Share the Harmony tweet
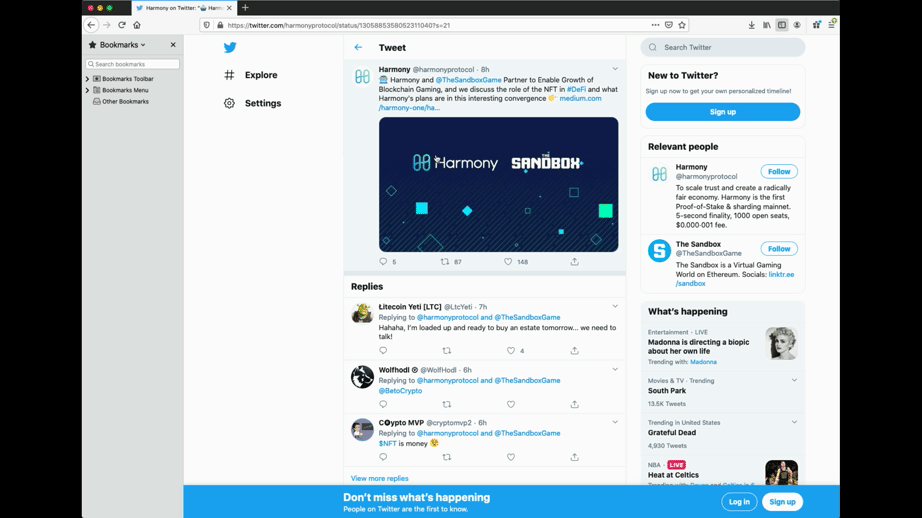The image size is (922, 518). pos(574,262)
